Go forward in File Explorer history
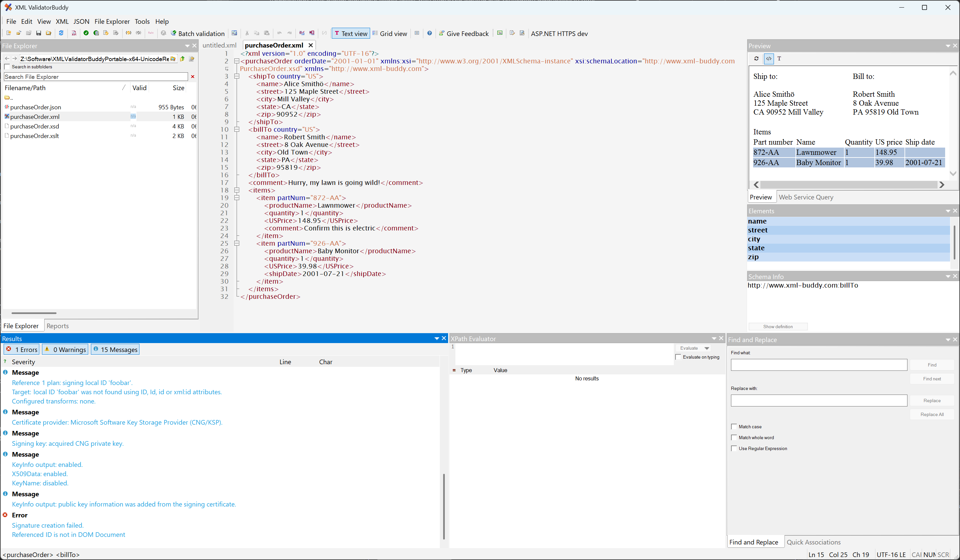960x560 pixels. click(15, 59)
